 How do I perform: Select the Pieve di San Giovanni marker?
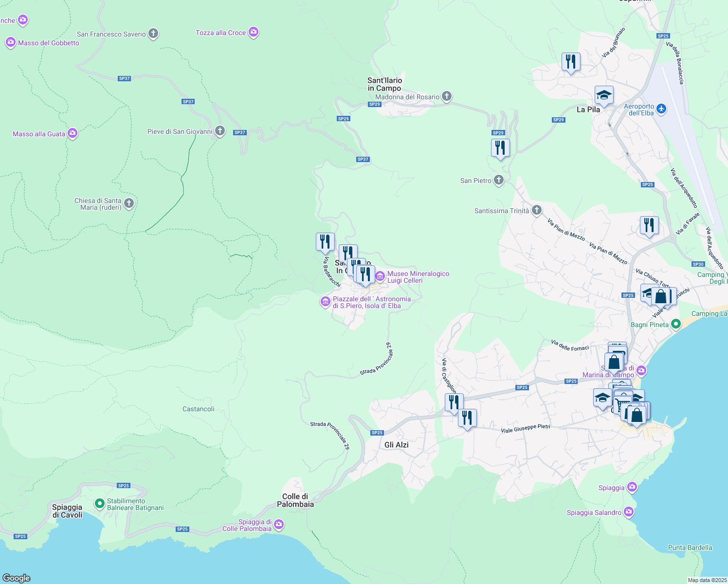point(220,131)
